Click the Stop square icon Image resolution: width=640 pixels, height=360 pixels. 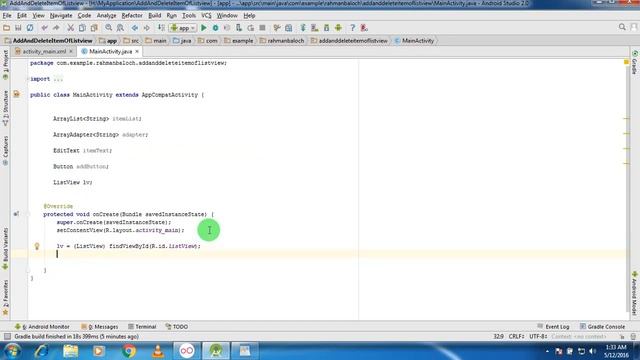tap(262, 28)
